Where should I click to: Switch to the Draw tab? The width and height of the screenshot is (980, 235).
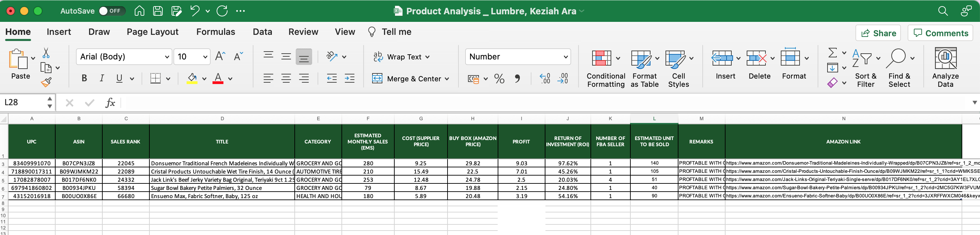[x=99, y=32]
